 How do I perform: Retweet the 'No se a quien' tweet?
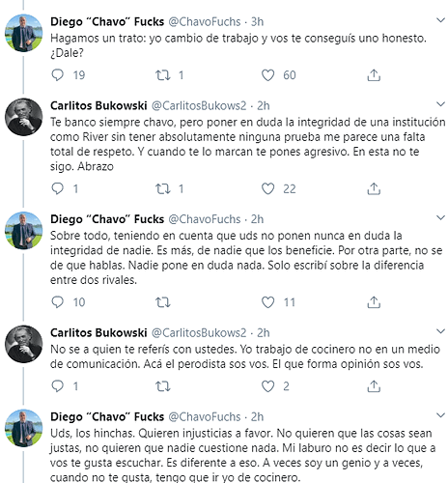click(x=163, y=386)
